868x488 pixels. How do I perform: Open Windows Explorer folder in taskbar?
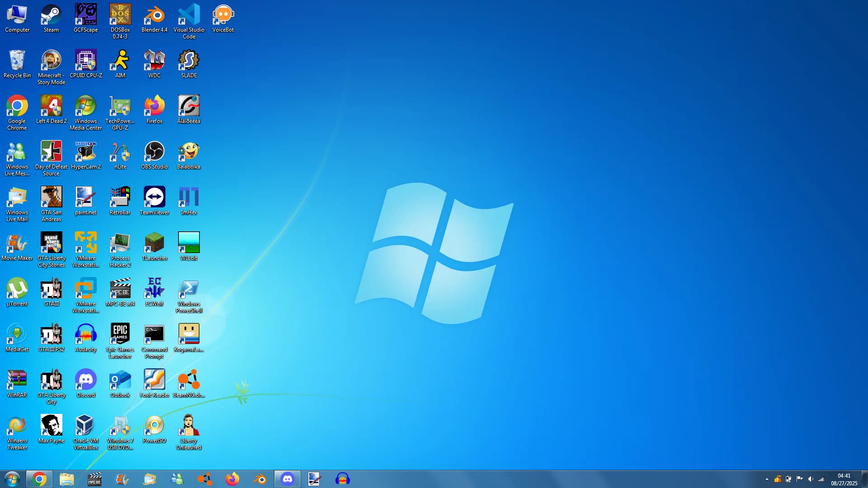tap(67, 479)
